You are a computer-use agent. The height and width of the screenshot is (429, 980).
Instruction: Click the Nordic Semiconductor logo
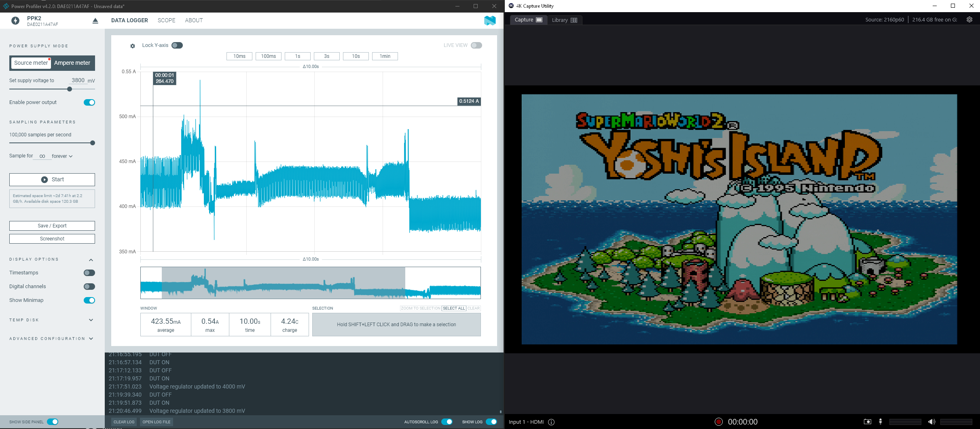tap(490, 21)
